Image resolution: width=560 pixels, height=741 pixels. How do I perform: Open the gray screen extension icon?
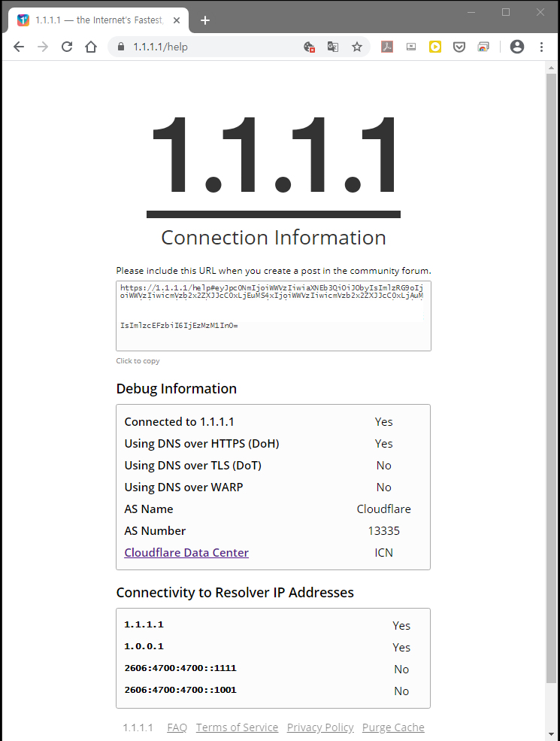411,47
